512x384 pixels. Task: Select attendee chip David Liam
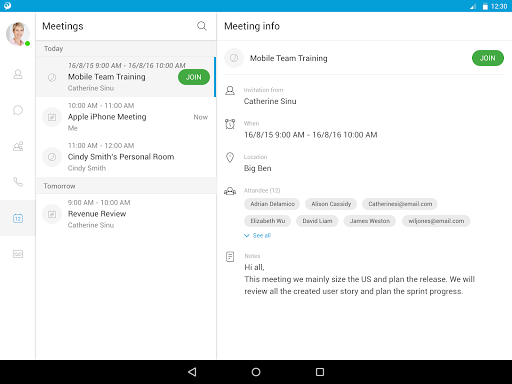[317, 221]
